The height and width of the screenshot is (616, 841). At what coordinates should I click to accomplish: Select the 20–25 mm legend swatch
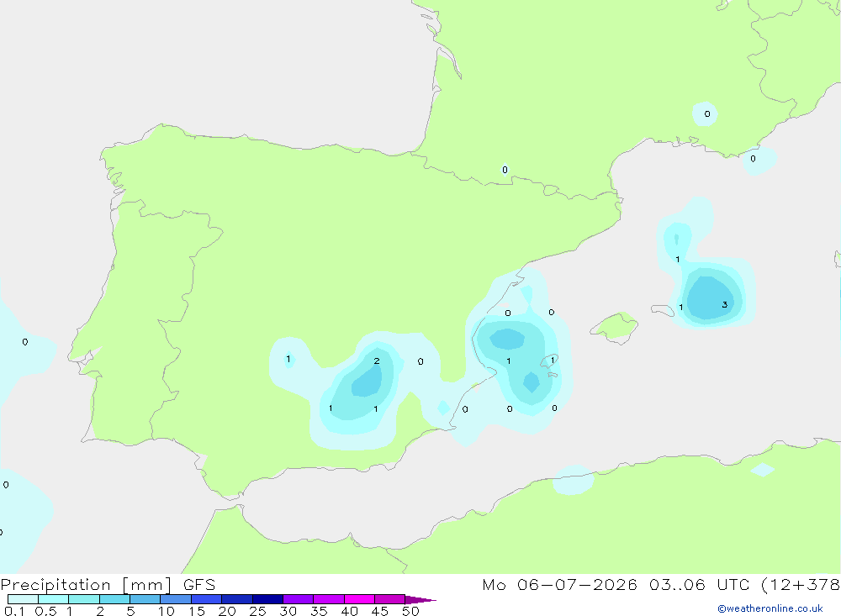[236, 599]
